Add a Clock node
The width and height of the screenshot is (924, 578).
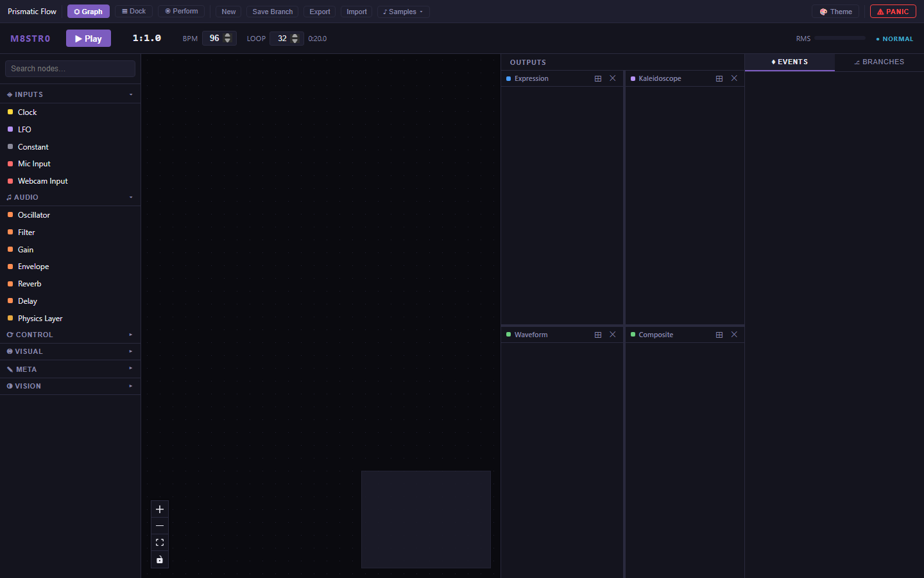pos(70,112)
